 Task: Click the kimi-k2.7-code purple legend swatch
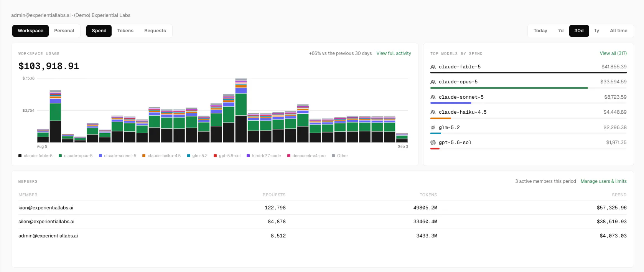coord(248,156)
